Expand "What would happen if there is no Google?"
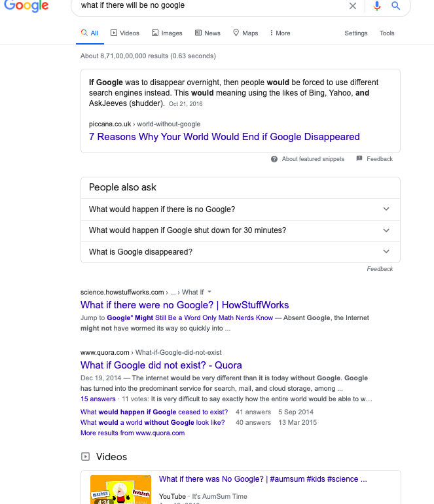Screen dimensions: 434x504 (240, 209)
